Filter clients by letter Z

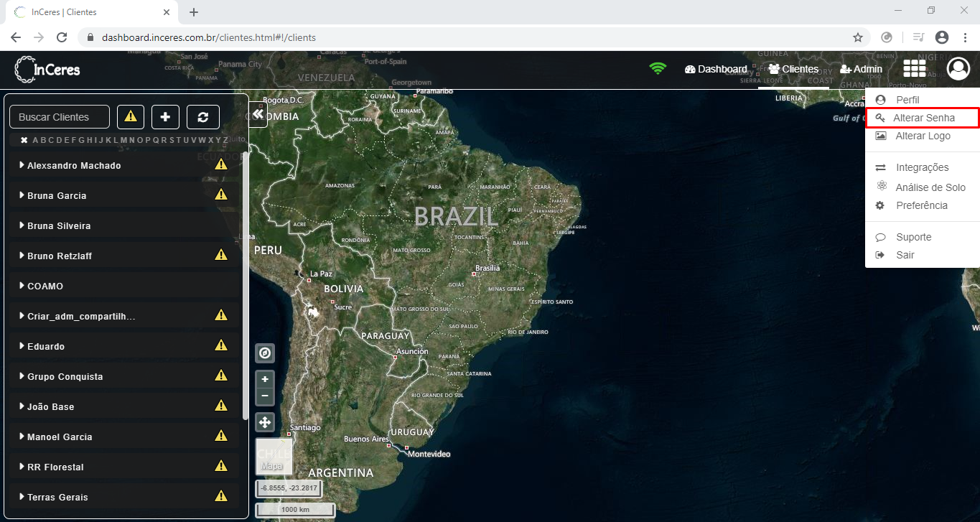click(x=225, y=140)
